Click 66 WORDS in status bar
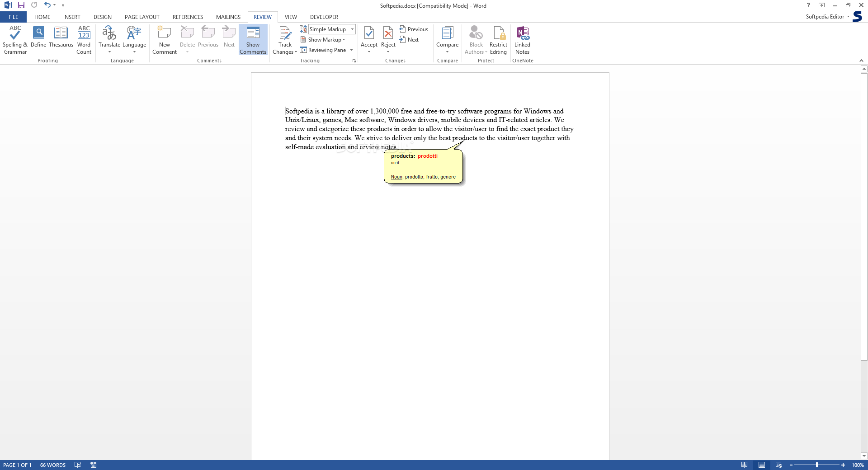The width and height of the screenshot is (868, 470). (53, 465)
